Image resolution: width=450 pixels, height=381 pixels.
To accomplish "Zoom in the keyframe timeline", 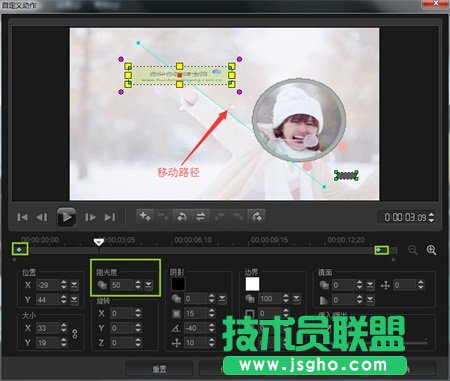I will click(431, 250).
